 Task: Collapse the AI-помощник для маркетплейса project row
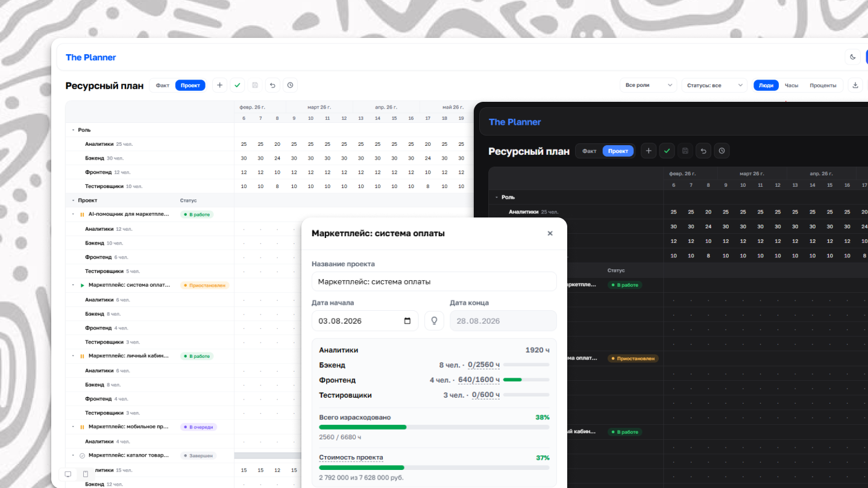pos(73,214)
